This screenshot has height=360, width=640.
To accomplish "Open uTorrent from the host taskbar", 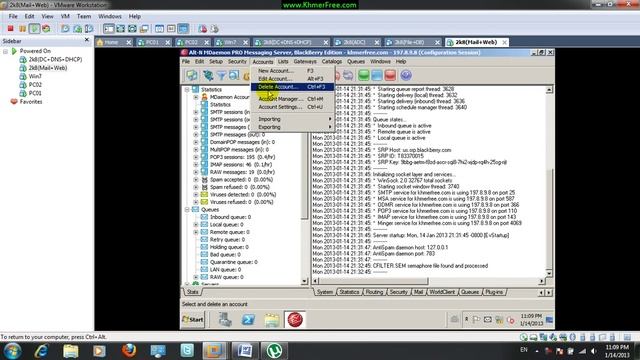I will (x=274, y=351).
